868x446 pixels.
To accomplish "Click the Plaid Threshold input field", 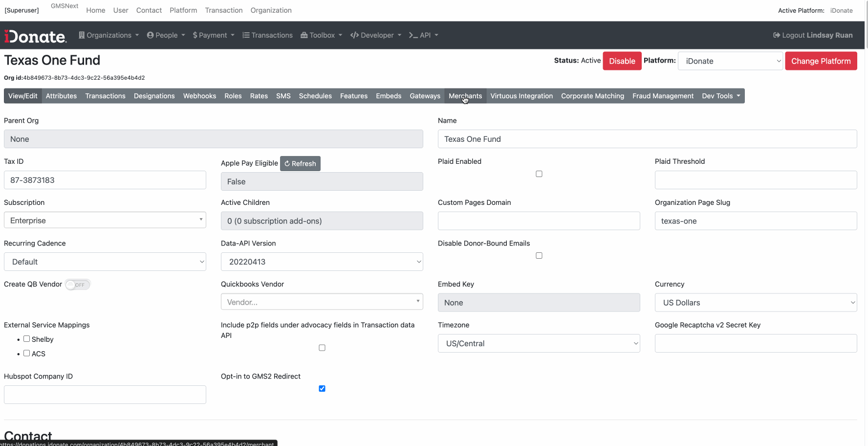I will [x=756, y=180].
